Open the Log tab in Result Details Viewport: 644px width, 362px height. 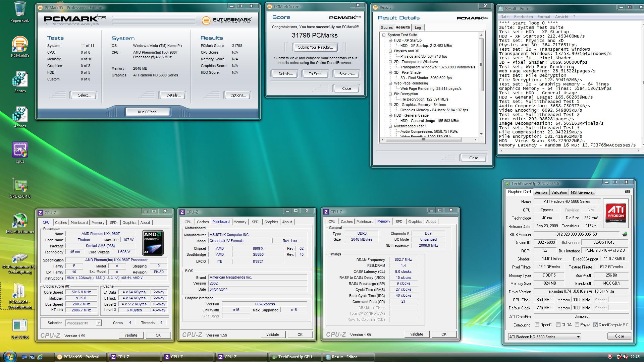click(418, 27)
